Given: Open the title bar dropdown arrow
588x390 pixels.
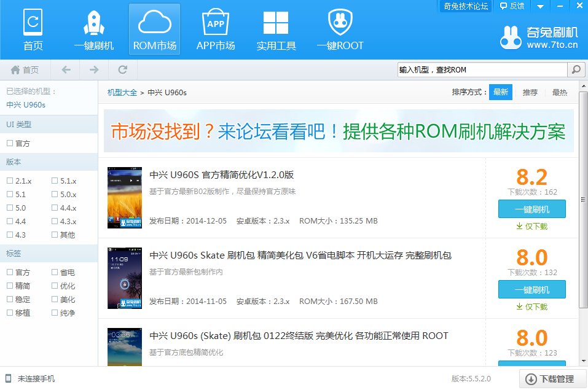Looking at the screenshot, I should [539, 7].
